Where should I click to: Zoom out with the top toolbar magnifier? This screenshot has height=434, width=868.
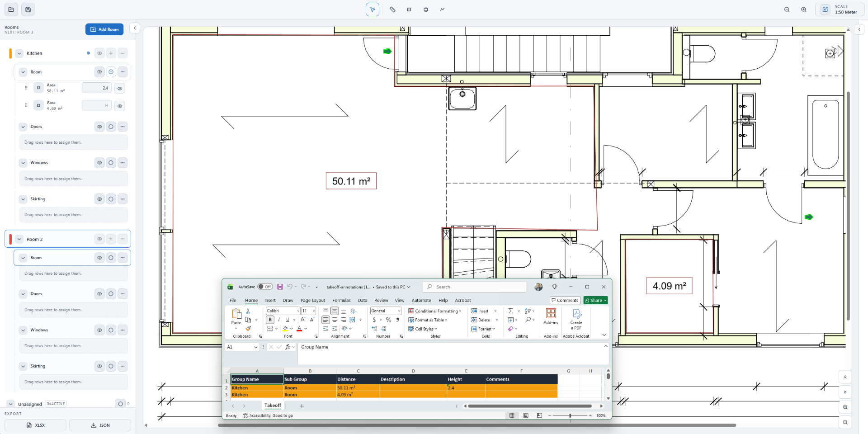tap(787, 9)
